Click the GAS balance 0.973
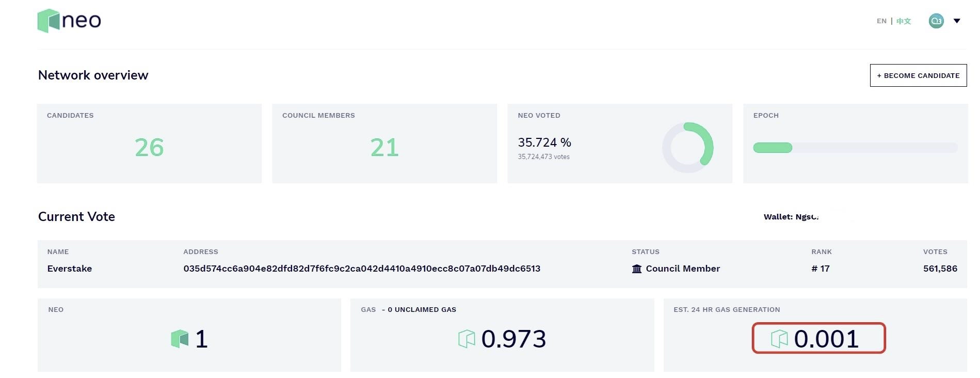The width and height of the screenshot is (980, 378). coord(513,339)
